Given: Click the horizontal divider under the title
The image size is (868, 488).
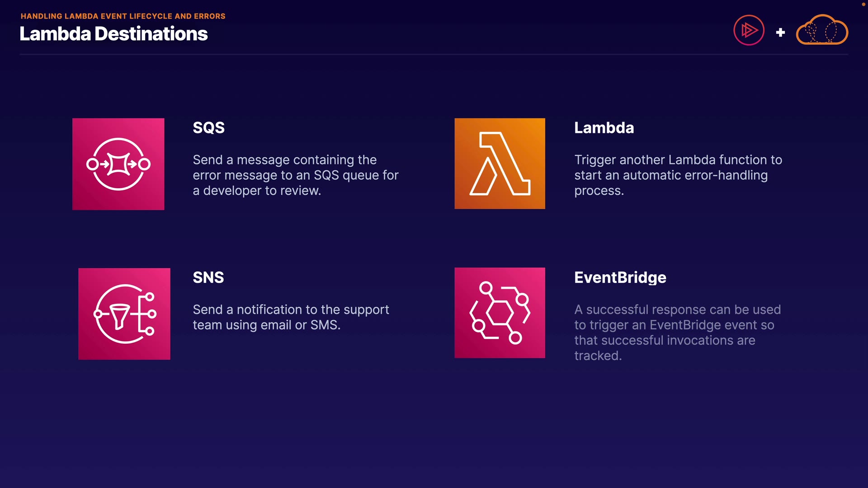Looking at the screenshot, I should click(434, 54).
